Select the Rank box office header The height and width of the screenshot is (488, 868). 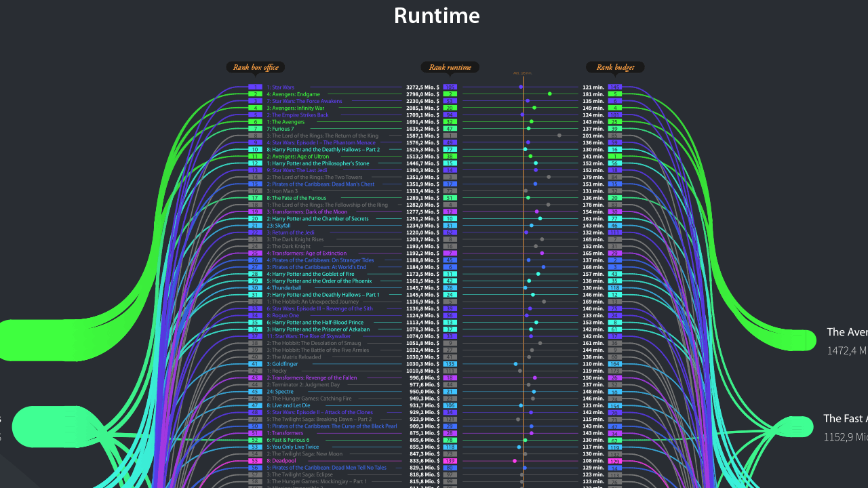click(256, 67)
